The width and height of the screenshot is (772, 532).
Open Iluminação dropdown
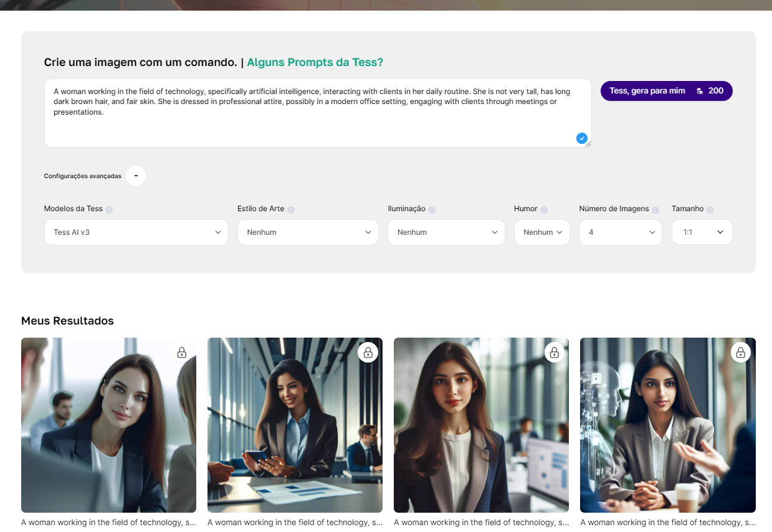[x=446, y=232]
